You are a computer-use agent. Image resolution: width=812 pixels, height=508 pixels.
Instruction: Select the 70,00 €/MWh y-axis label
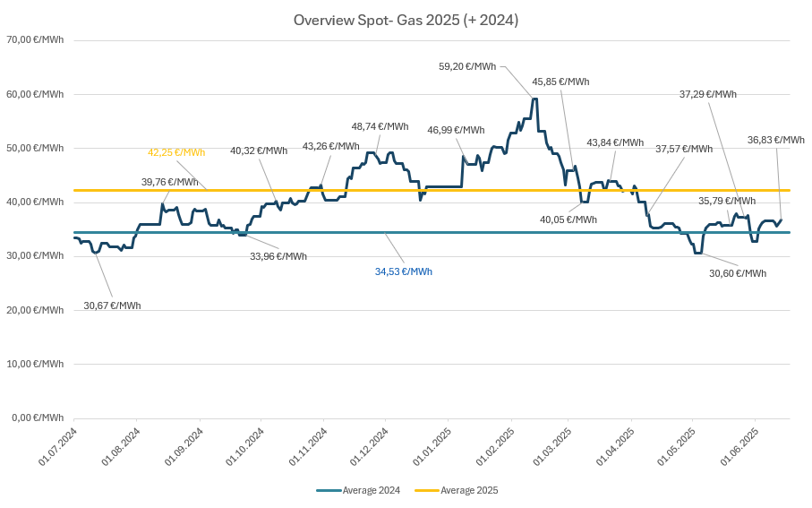click(34, 40)
